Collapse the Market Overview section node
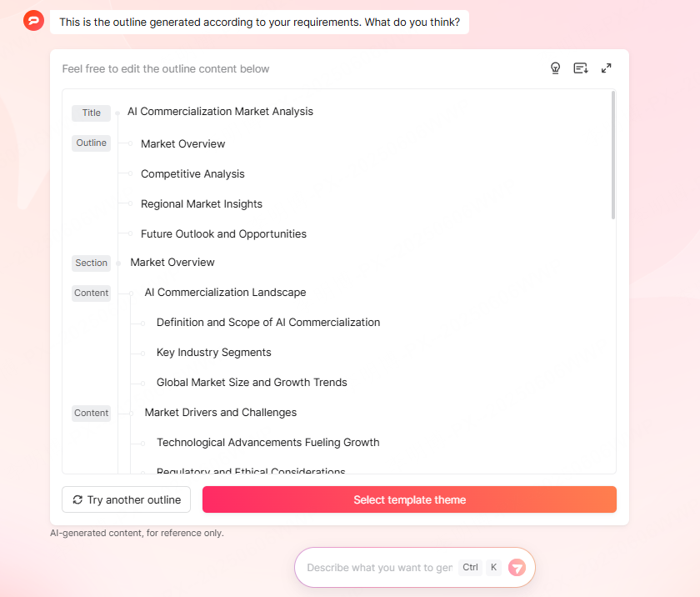This screenshot has width=700, height=597. [x=118, y=263]
